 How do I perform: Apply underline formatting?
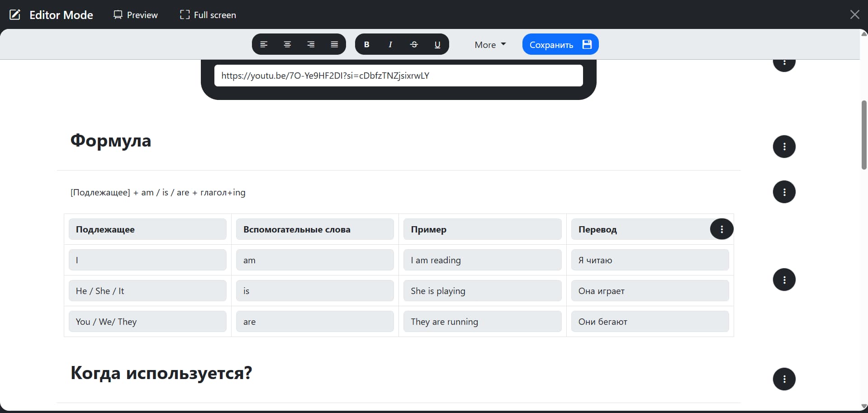[437, 44]
